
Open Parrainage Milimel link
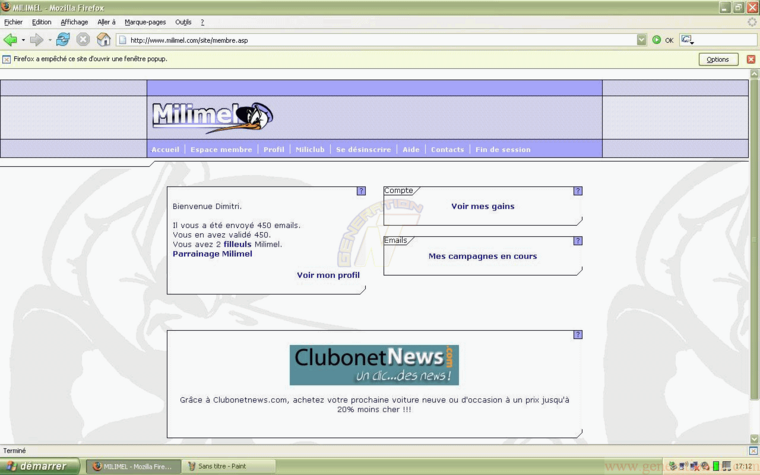coord(212,254)
